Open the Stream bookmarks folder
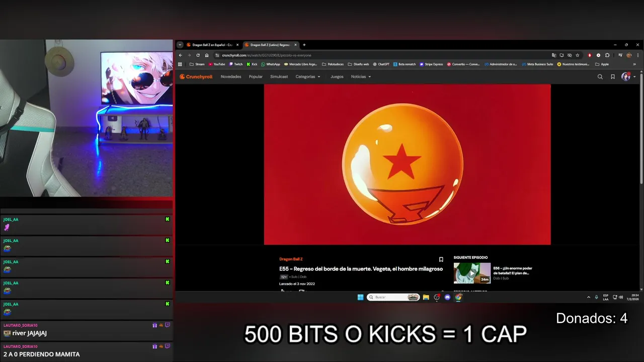 197,64
